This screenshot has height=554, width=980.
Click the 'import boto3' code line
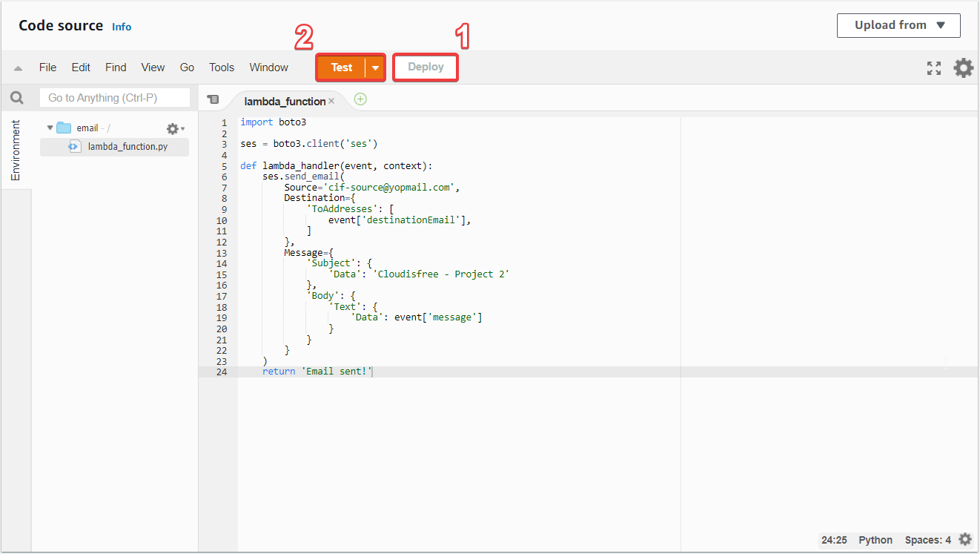coord(273,122)
